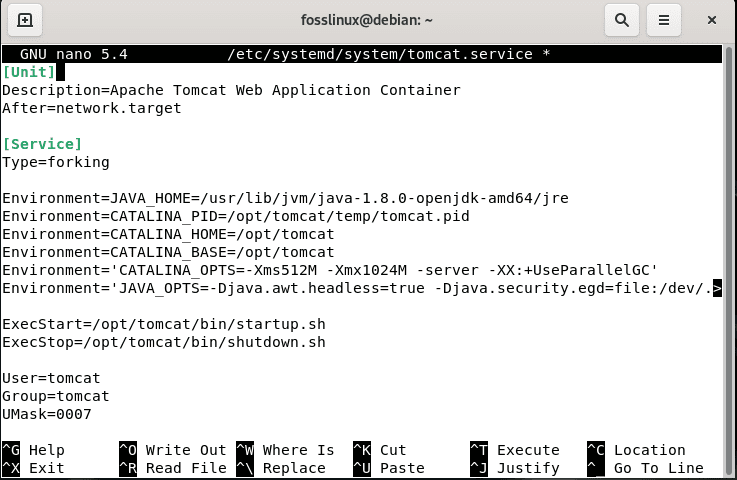Click the ^R Read File shortcut
This screenshot has width=737, height=480.
(172, 468)
